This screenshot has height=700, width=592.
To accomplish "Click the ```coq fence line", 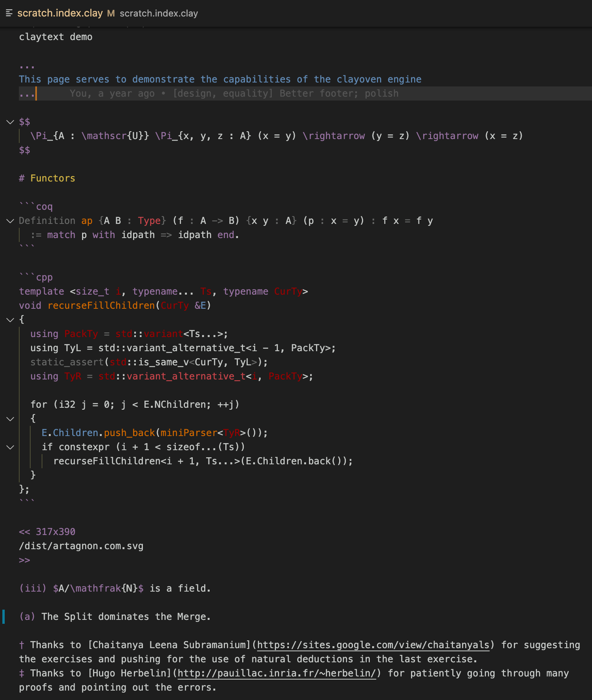I will [36, 207].
